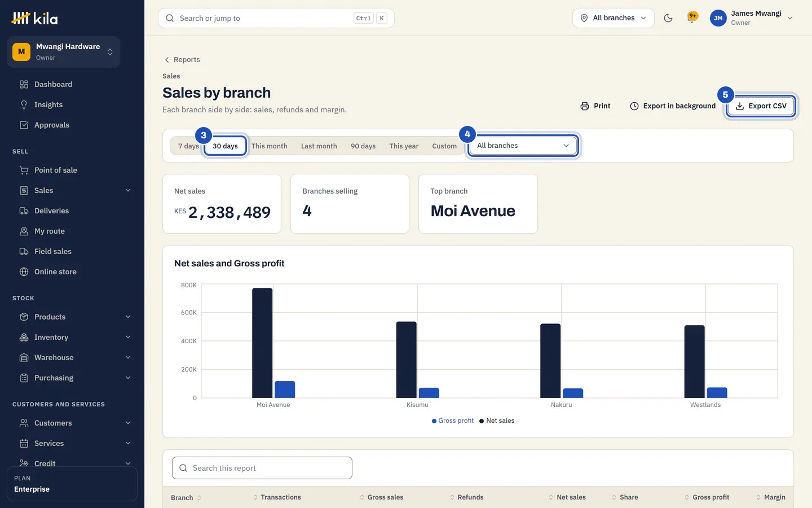The image size is (812, 508).
Task: Click the kila logo
Action: point(35,19)
